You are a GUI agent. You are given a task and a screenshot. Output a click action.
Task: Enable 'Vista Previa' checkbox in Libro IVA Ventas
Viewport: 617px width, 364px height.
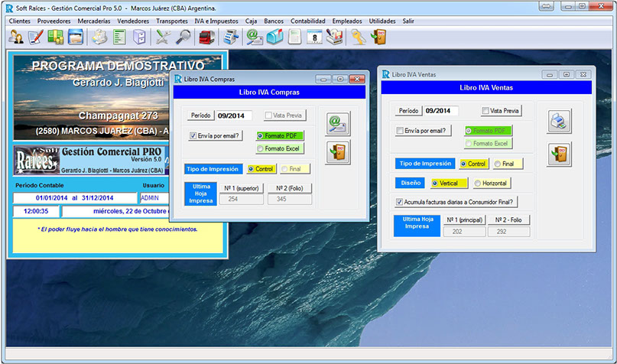click(x=485, y=111)
